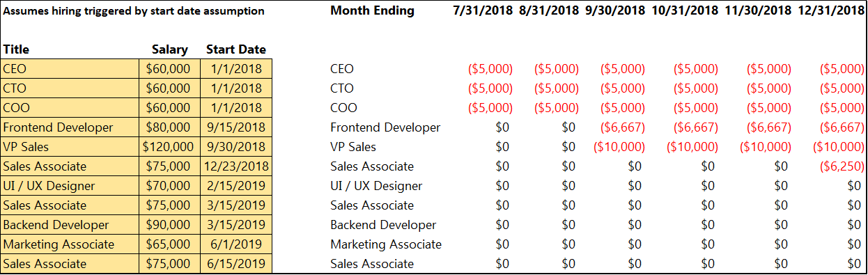The width and height of the screenshot is (868, 275).
Task: Select the Month Ending label cell
Action: [372, 10]
